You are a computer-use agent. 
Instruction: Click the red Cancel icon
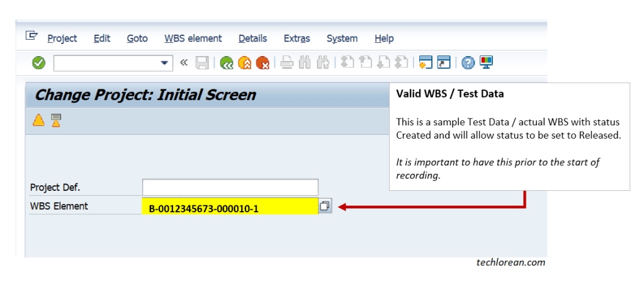263,63
